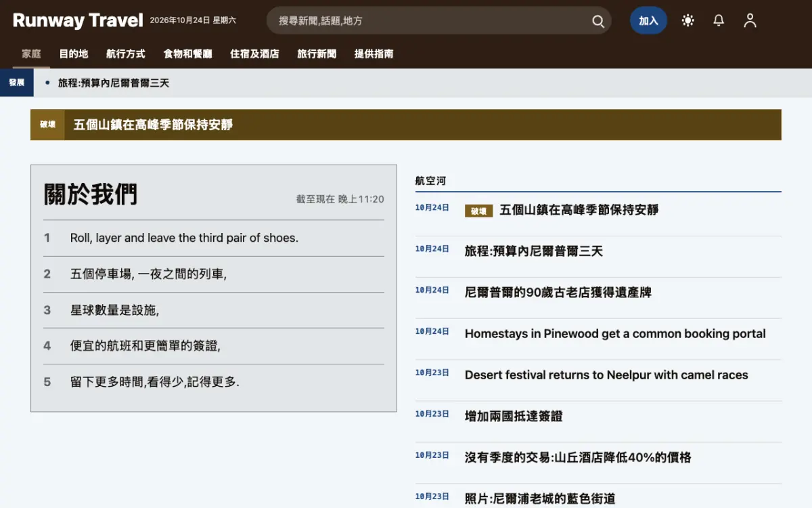
Task: Select the 航行方式 navigation tab
Action: [126, 54]
